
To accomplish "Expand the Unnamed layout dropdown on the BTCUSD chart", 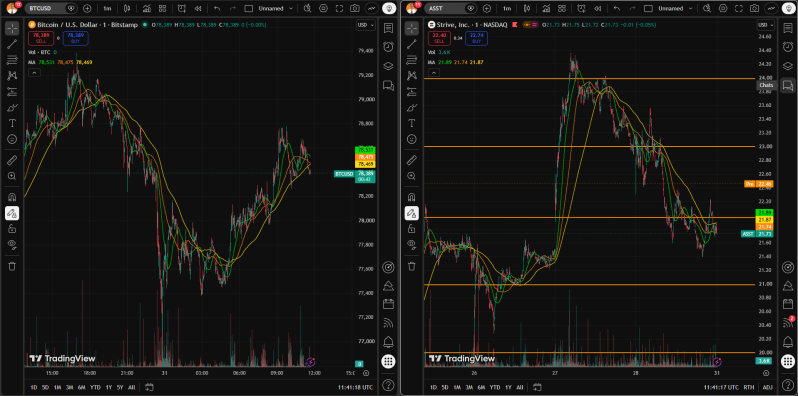I will coord(276,8).
